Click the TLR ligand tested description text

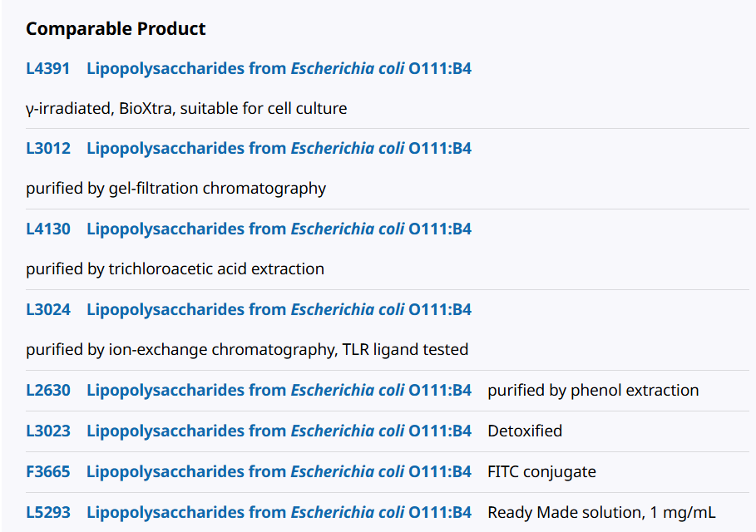tap(247, 349)
